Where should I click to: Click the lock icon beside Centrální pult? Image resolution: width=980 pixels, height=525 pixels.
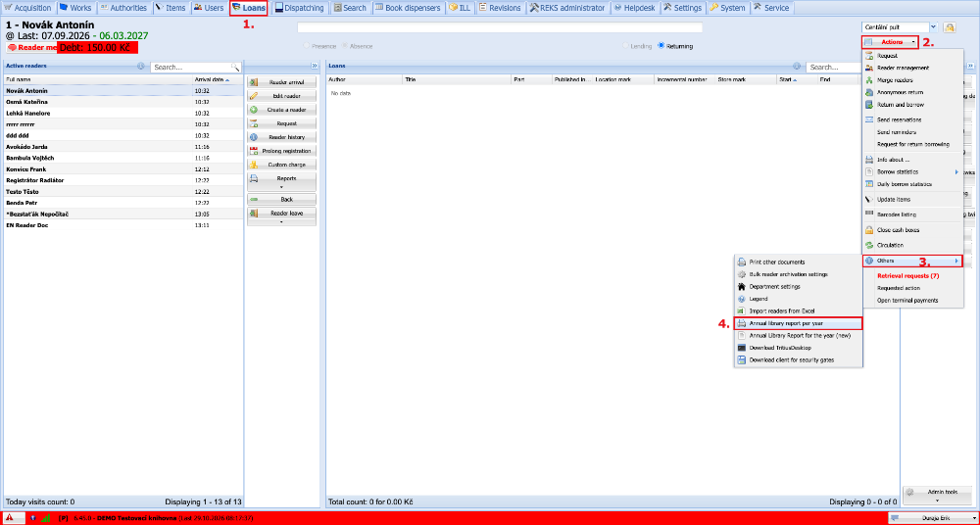(x=950, y=27)
